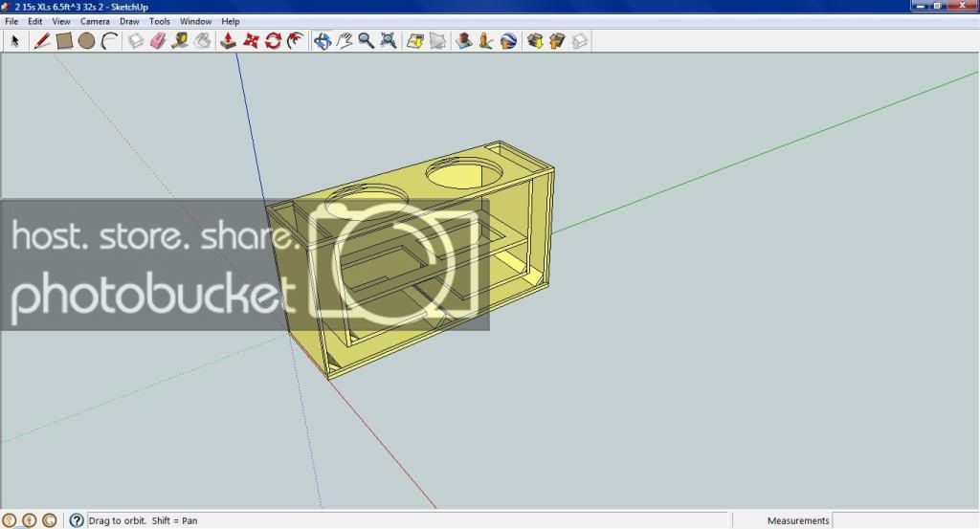Open the Window menu
The width and height of the screenshot is (980, 529).
point(195,21)
